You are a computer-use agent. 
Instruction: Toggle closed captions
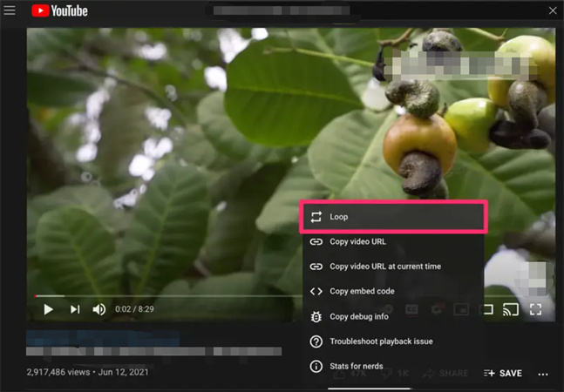(411, 309)
